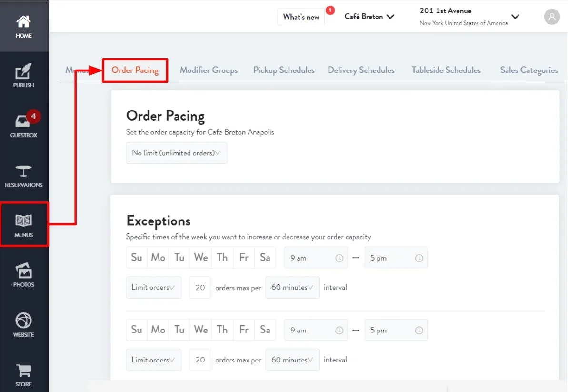Edit second exception max orders field showing 20
Viewport: 568px width, 392px height.
click(x=200, y=360)
